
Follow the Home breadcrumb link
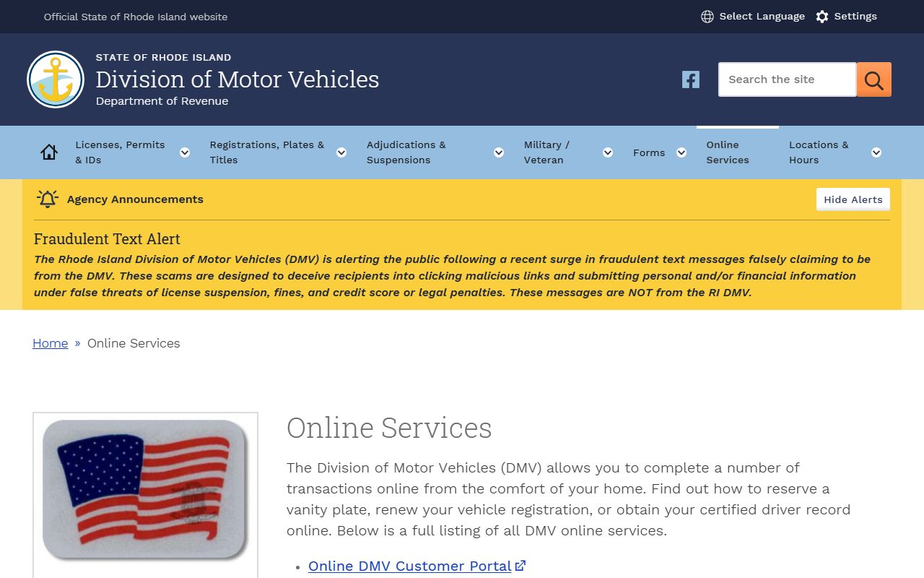(x=51, y=343)
